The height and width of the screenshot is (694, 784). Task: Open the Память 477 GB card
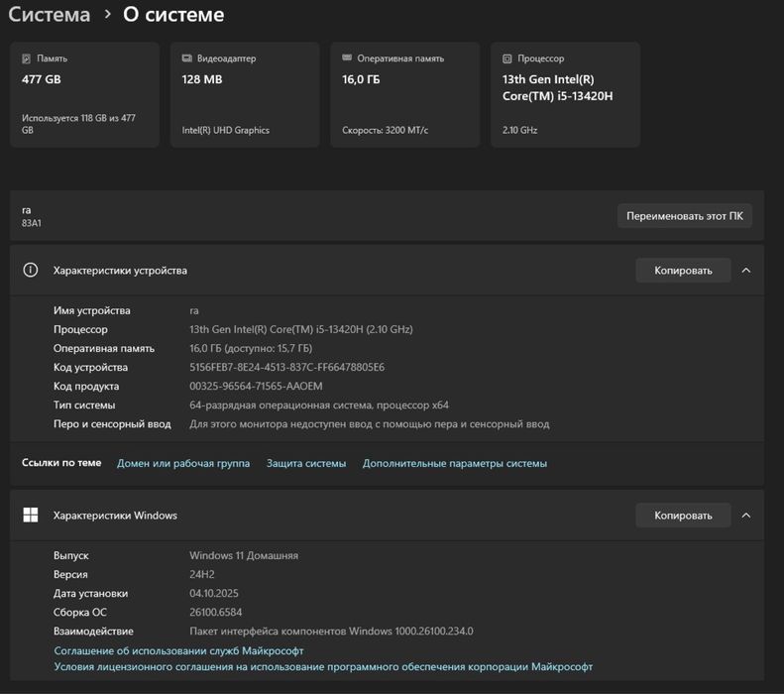tap(84, 94)
